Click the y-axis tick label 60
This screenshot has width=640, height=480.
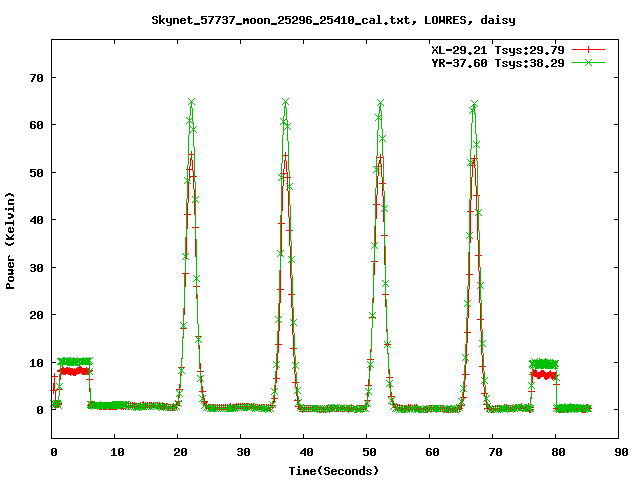coord(37,125)
